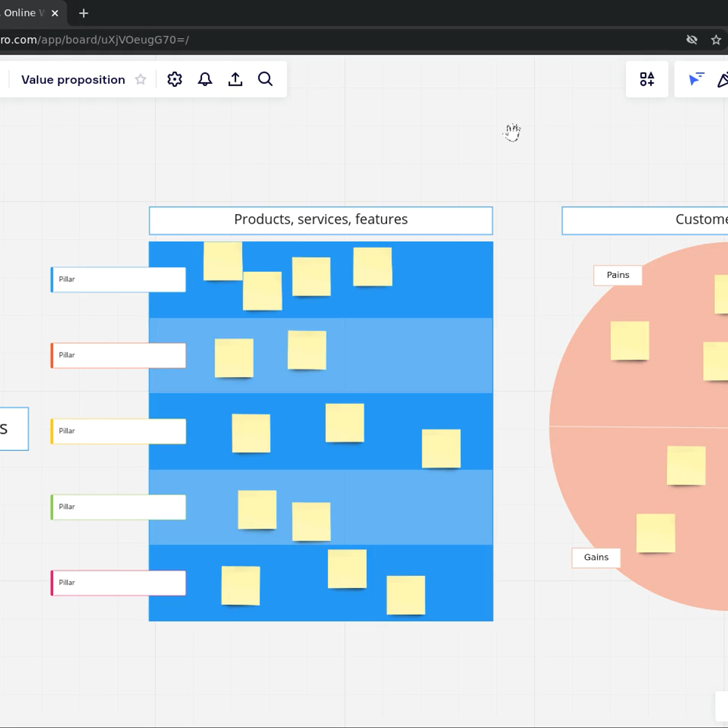Open a new browser tab
This screenshot has width=728, height=728.
coord(84,13)
